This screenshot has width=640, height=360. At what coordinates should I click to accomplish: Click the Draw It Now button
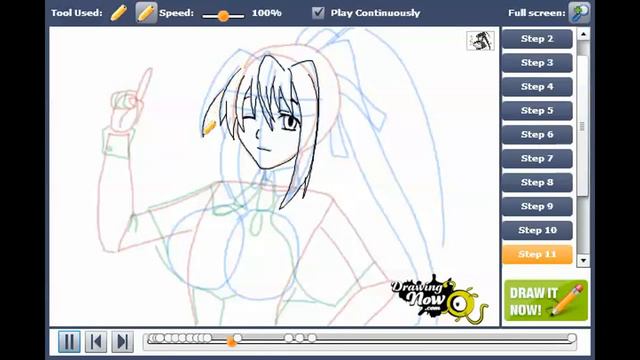tap(546, 300)
